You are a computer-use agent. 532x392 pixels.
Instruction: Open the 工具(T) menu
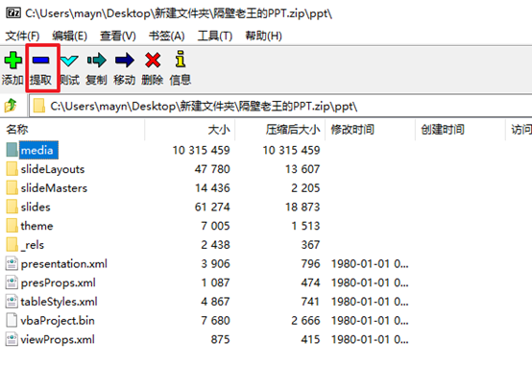(x=215, y=36)
